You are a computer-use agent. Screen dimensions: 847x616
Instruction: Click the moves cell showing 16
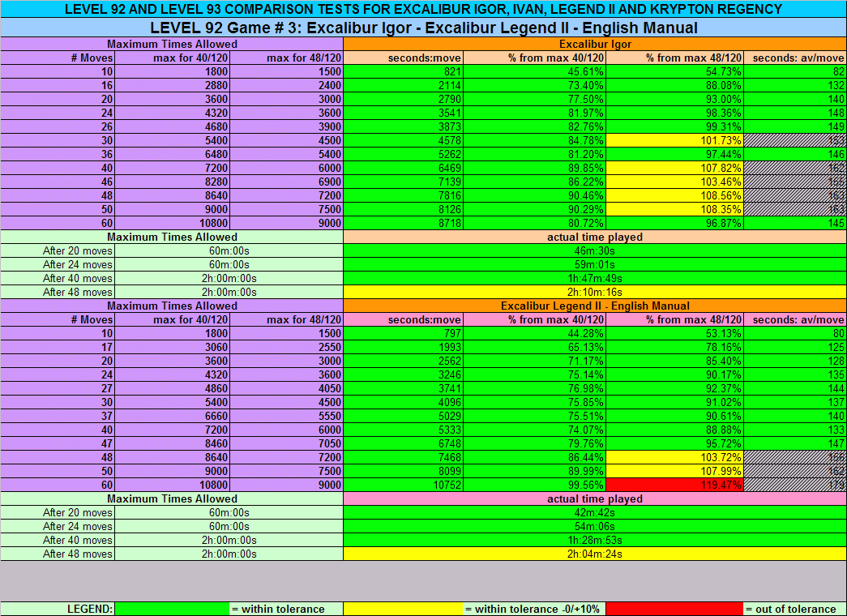pos(58,85)
